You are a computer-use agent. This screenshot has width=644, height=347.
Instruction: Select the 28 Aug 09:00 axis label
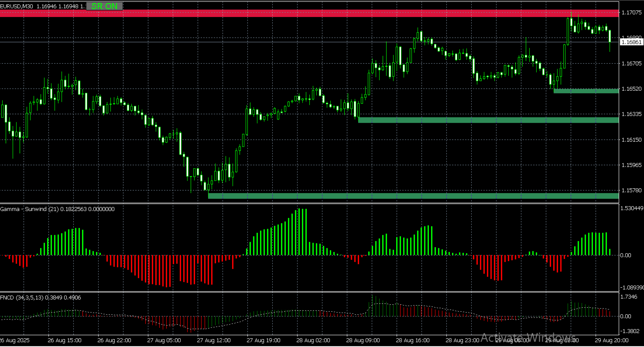point(363,340)
